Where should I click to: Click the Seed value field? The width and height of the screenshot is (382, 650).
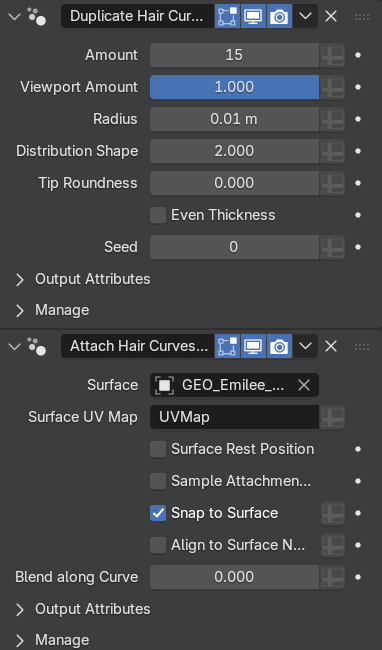pyautogui.click(x=234, y=247)
